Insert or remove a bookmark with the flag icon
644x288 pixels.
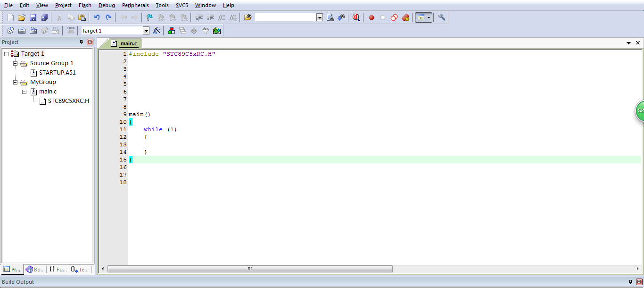point(149,17)
